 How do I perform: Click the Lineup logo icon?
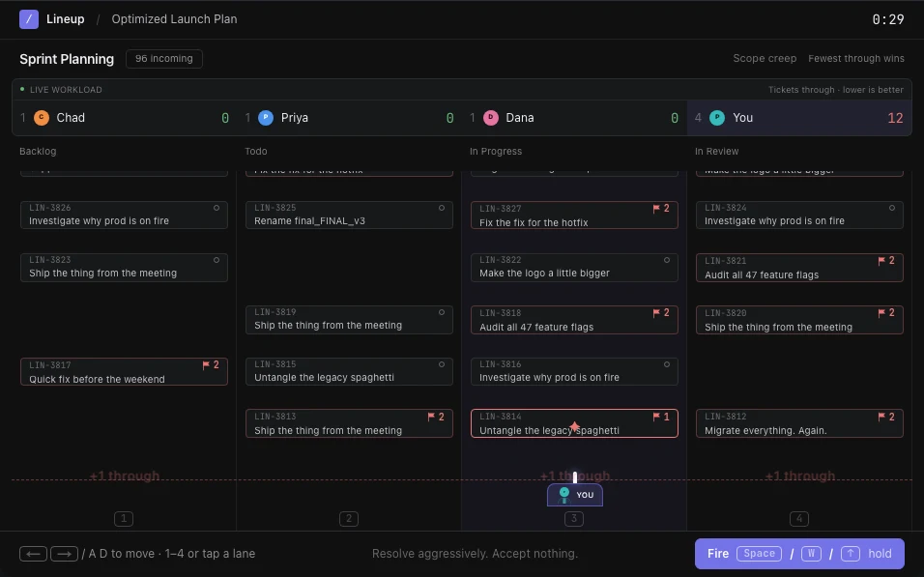(29, 19)
